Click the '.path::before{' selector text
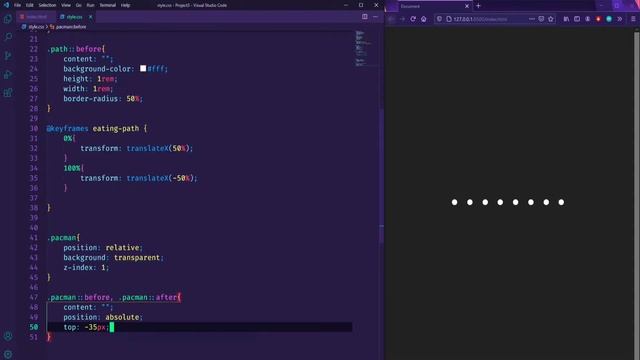This screenshot has height=360, width=640. point(76,49)
